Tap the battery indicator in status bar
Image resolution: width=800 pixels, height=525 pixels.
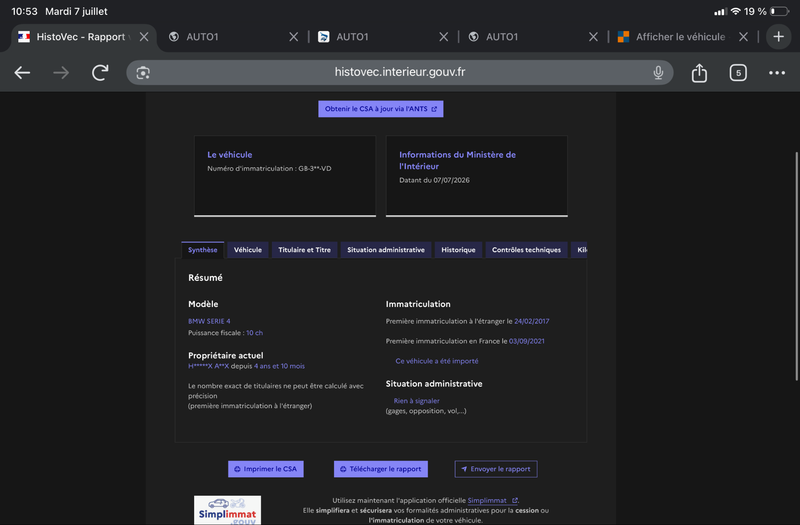coord(779,11)
